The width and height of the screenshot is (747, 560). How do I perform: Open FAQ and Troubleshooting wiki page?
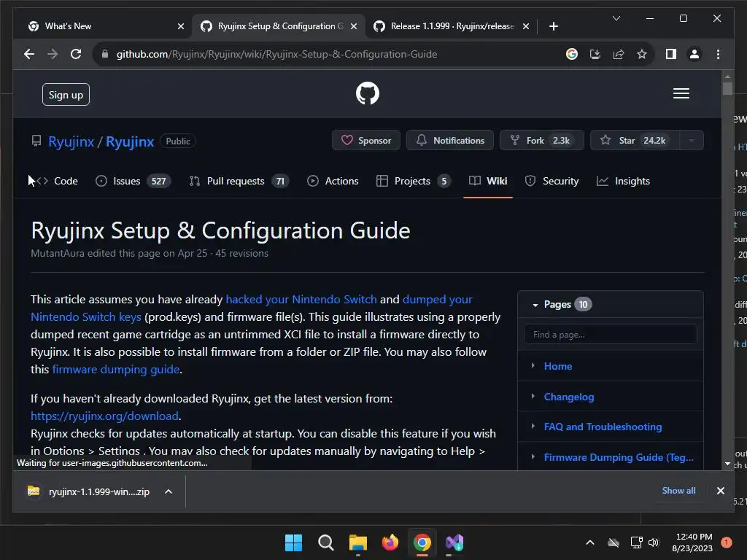603,427
